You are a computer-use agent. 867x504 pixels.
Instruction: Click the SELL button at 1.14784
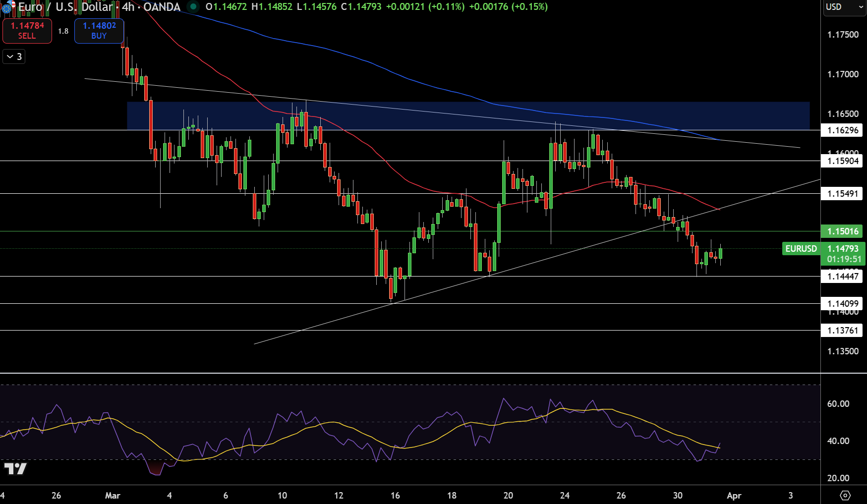click(27, 31)
